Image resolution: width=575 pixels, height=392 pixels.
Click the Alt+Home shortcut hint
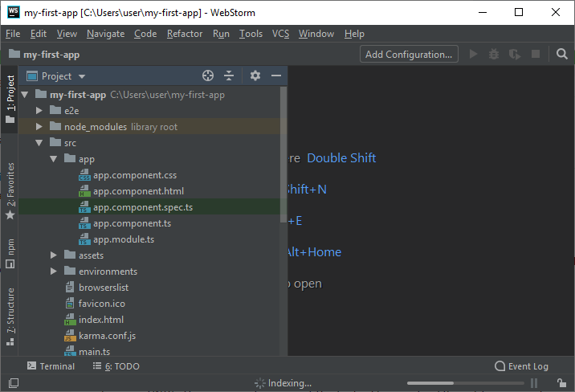(x=314, y=252)
